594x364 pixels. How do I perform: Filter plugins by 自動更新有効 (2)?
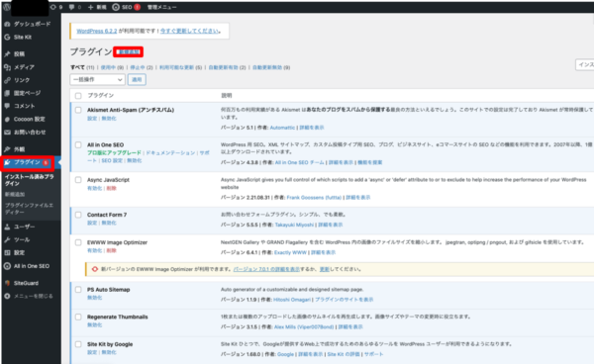pyautogui.click(x=227, y=67)
